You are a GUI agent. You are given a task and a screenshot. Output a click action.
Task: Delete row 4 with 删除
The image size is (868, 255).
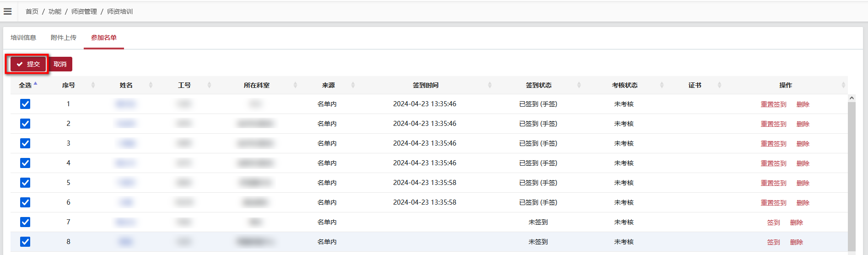(803, 163)
